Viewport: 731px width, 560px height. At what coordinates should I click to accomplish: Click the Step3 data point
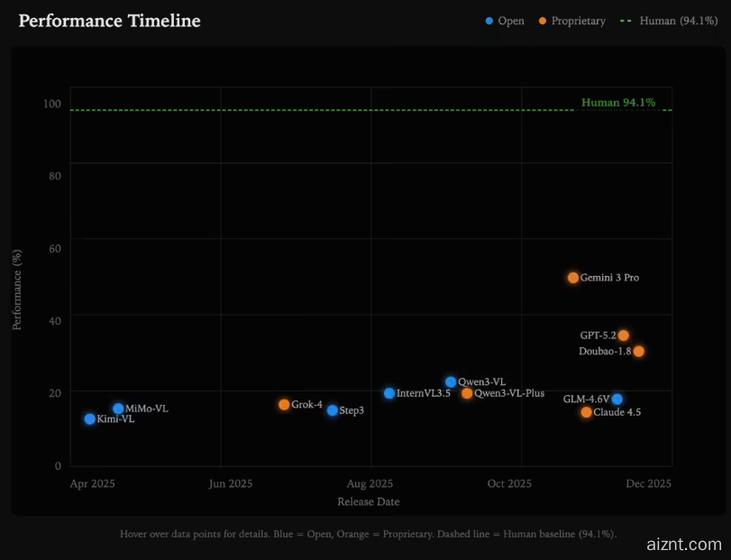[333, 410]
